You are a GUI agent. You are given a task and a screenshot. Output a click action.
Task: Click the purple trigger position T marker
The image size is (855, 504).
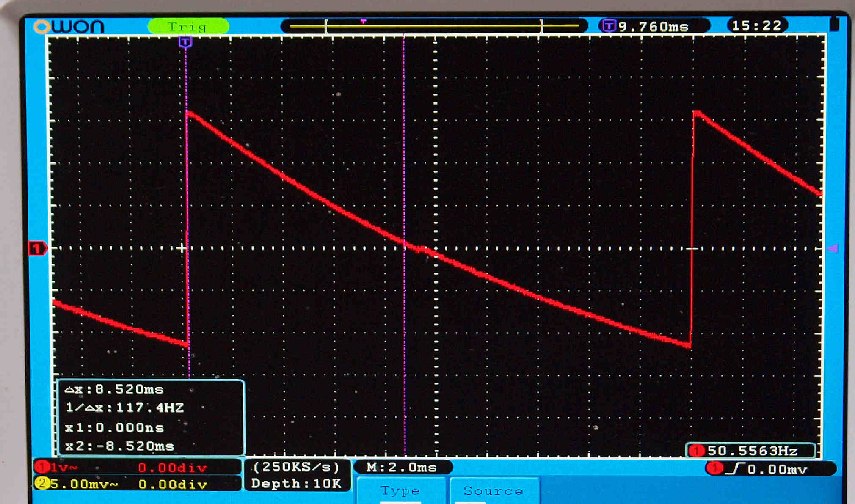pos(185,42)
